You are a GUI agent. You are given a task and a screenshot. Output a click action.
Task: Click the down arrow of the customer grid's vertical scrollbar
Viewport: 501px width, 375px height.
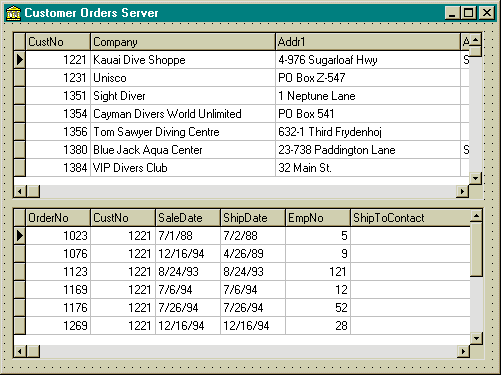point(476,178)
